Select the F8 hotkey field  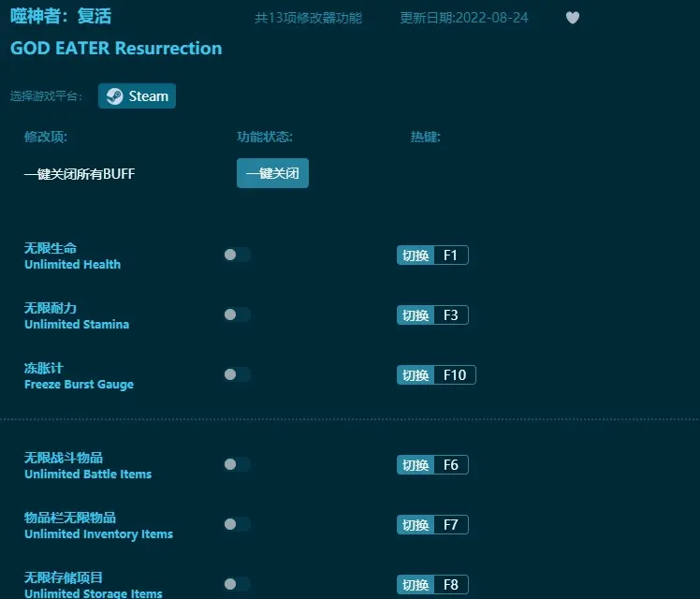click(451, 585)
